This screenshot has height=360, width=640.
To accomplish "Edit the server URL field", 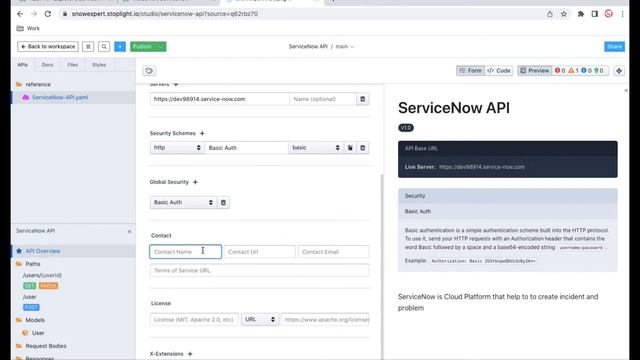I will (220, 99).
